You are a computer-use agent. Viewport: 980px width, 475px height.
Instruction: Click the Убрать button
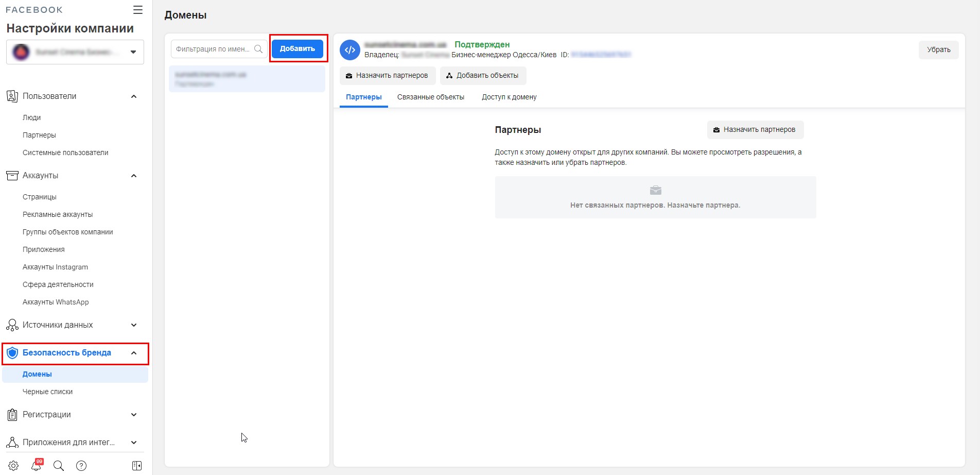click(939, 49)
